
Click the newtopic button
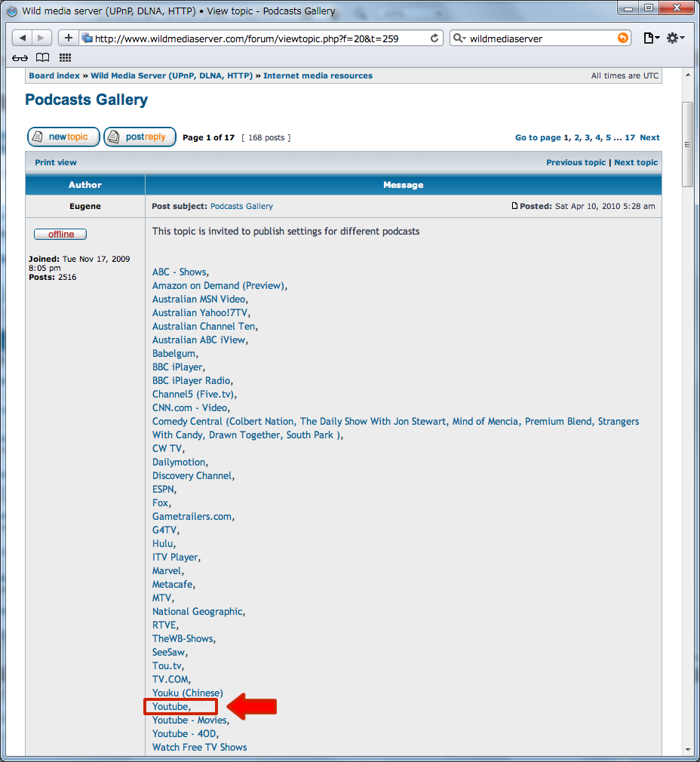(63, 137)
